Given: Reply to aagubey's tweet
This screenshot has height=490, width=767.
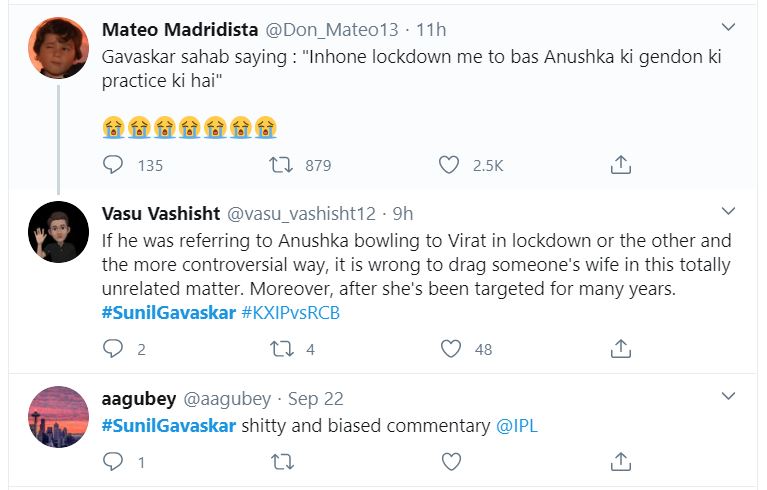Looking at the screenshot, I should 114,462.
